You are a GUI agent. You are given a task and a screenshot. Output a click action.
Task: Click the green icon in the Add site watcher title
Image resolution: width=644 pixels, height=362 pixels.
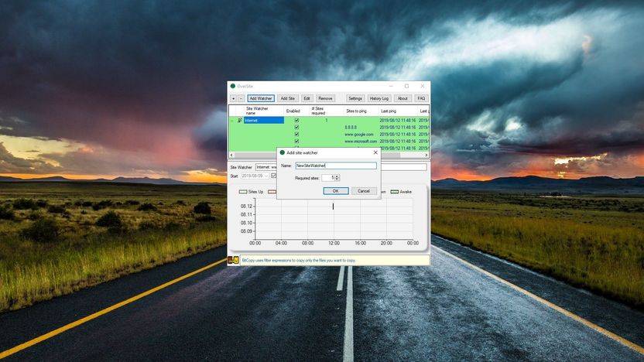click(x=283, y=152)
